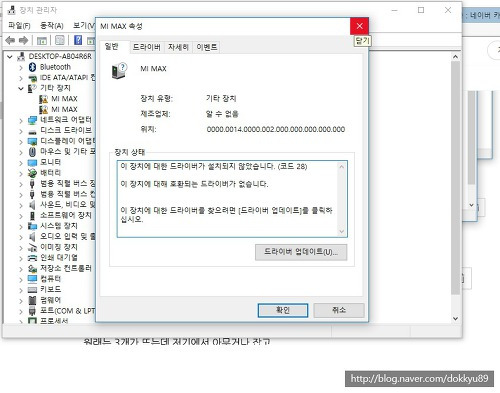Expand the 디스크 드라이브 chevron
This screenshot has width=500, height=393.
point(21,131)
